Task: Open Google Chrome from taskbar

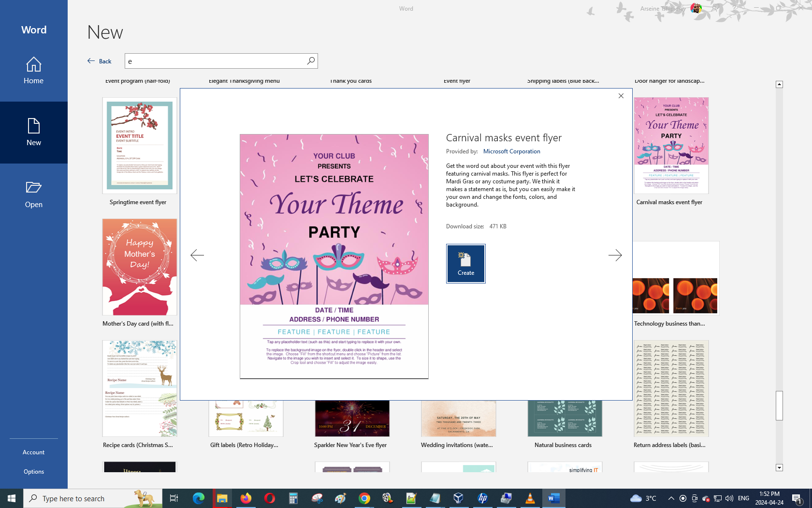Action: [x=364, y=498]
